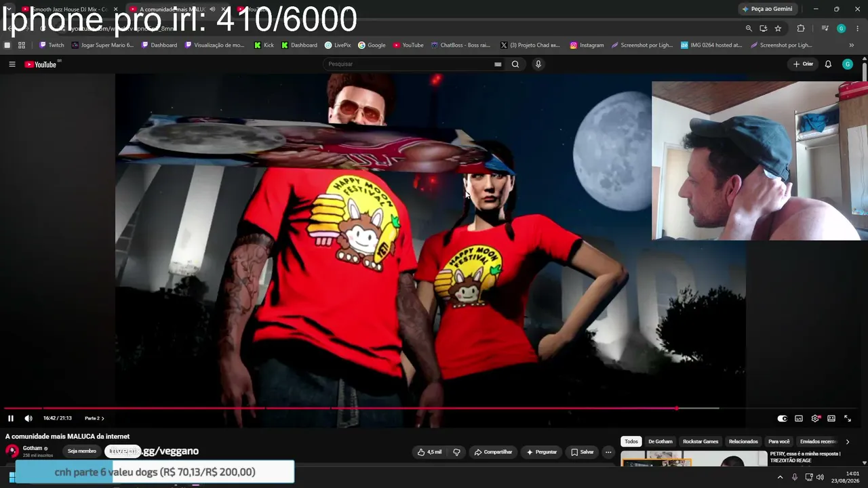Open the Kick bookmark
This screenshot has height=488, width=868.
[x=264, y=45]
